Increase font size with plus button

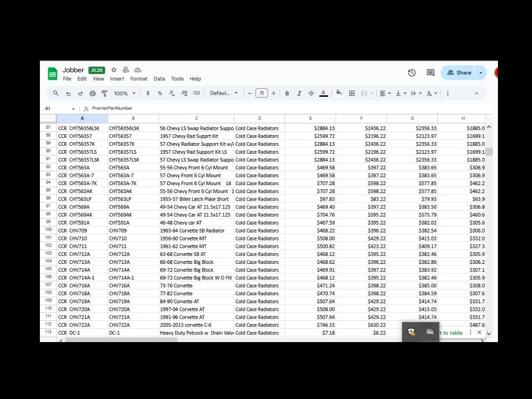273,93
